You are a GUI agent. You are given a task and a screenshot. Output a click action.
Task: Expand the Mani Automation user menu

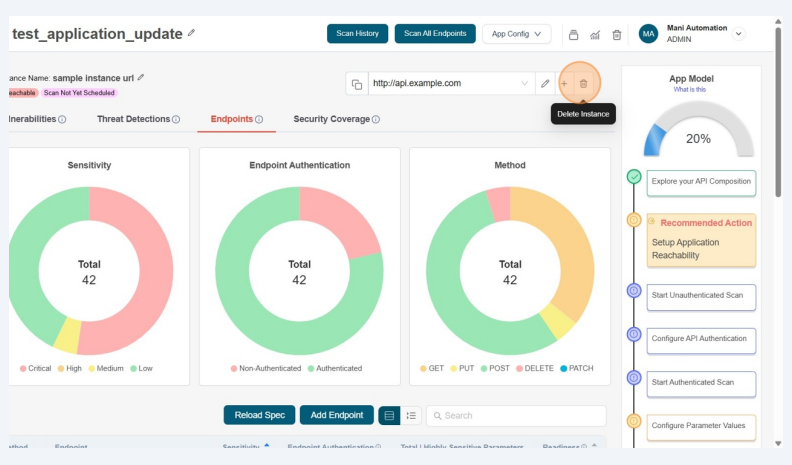coord(739,33)
